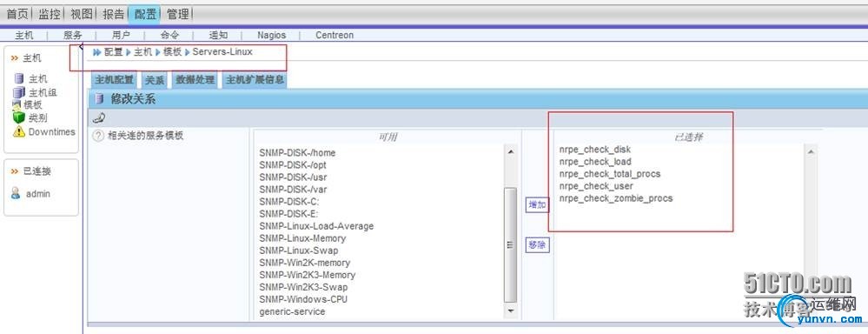The width and height of the screenshot is (868, 334).
Task: Go to Centreon submenu item
Action: 335,35
